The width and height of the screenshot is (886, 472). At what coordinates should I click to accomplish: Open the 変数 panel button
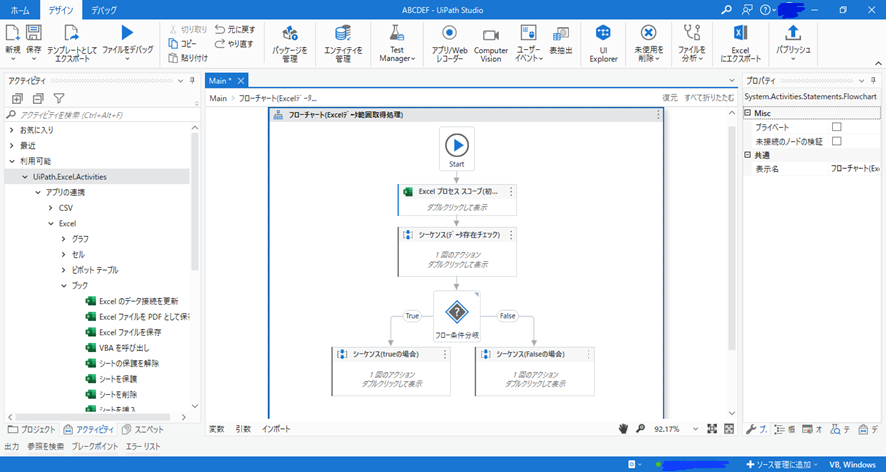[x=216, y=428]
